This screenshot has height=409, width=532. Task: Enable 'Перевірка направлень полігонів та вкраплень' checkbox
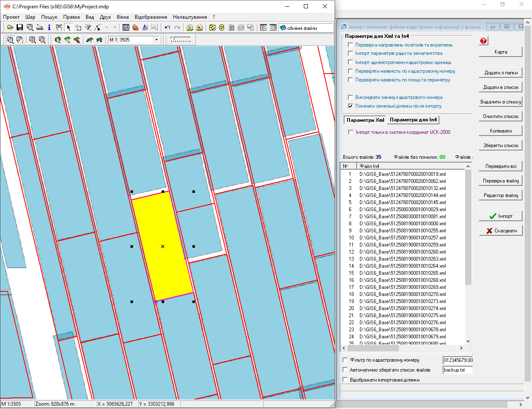point(350,45)
